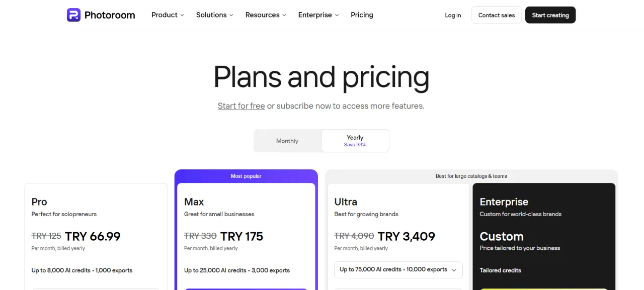644x290 pixels.
Task: Click the Contact sales button
Action: tap(497, 15)
